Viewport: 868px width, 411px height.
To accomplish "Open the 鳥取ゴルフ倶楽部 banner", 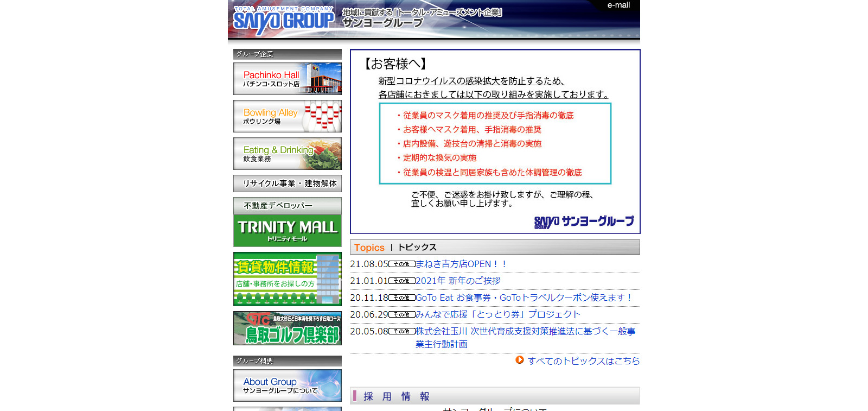I will point(288,328).
